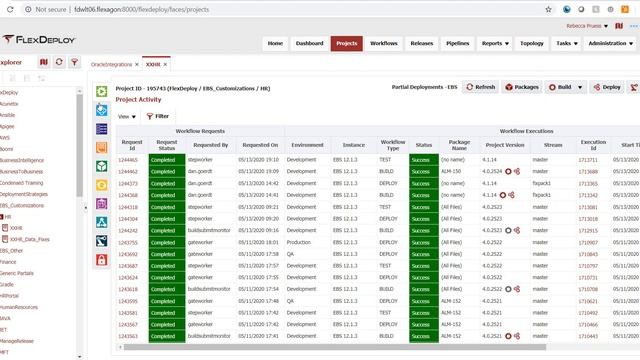The height and width of the screenshot is (360, 640).
Task: Open the purple document icon in sidebar
Action: tap(102, 203)
